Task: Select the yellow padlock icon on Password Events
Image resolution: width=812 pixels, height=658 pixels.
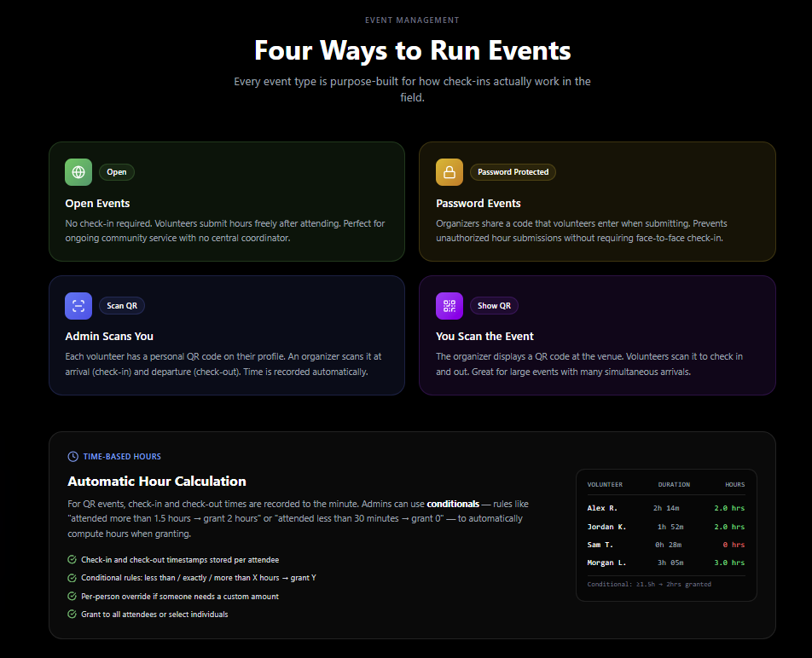Action: (x=449, y=171)
